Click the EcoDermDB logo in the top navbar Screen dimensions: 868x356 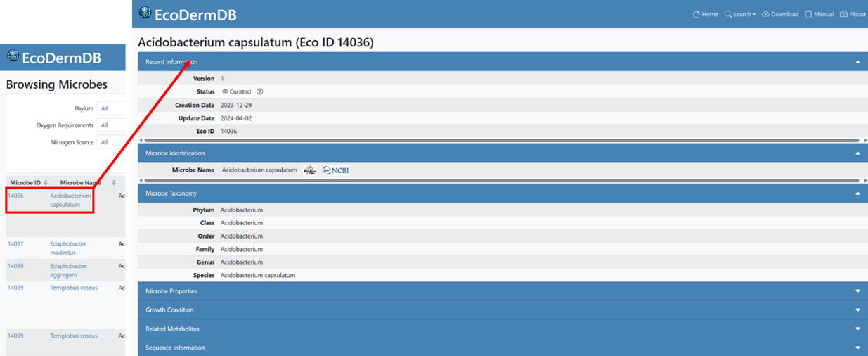tap(187, 14)
